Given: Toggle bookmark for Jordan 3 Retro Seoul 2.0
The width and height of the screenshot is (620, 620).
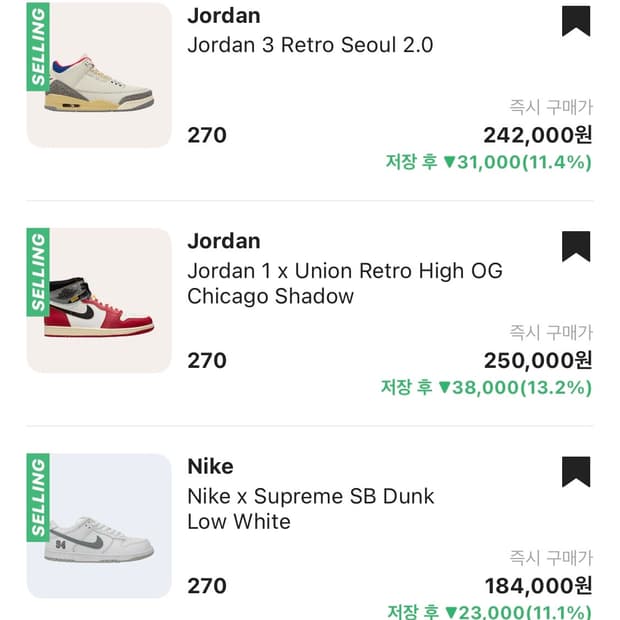Looking at the screenshot, I should pos(576,21).
